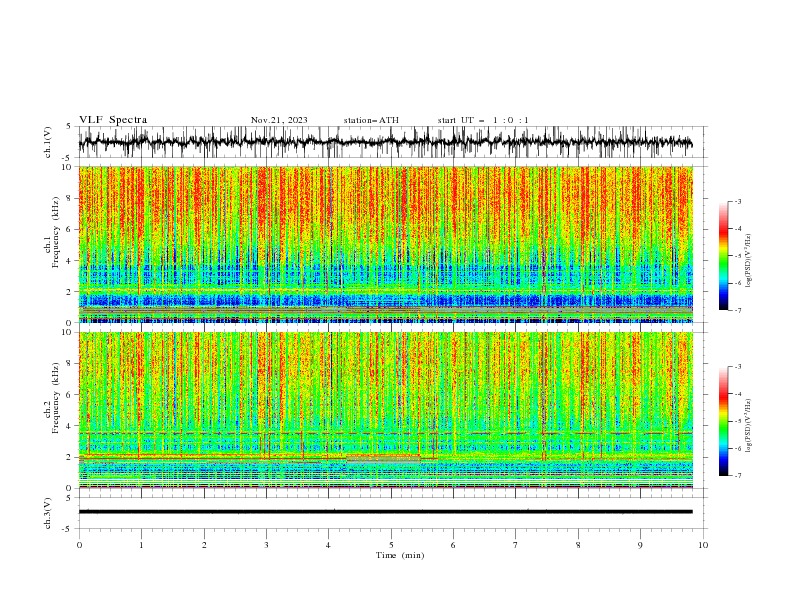The image size is (792, 612).
Task: Click the "ch.1(V)" waveform axis label
Action: tap(48, 142)
